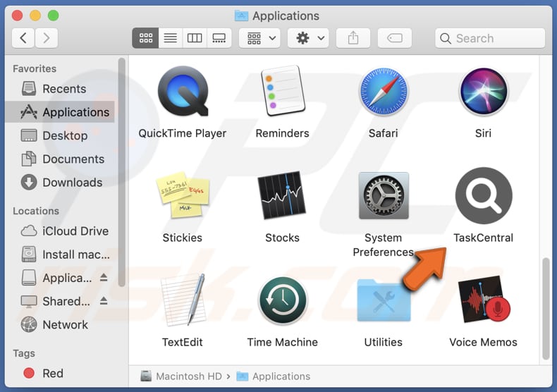The height and width of the screenshot is (392, 557).
Task: Click the Time Machine name label
Action: tap(283, 342)
